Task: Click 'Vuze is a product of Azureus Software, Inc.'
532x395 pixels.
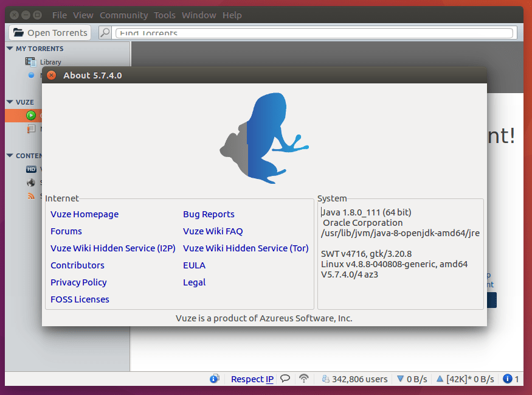Action: (x=264, y=318)
